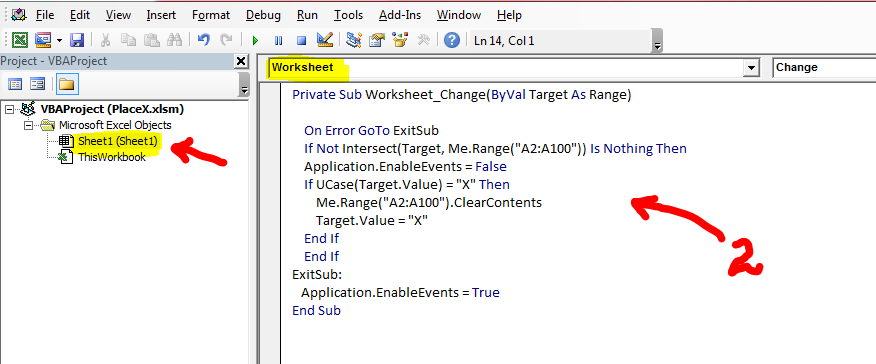This screenshot has height=364, width=876.
Task: Click the Application.EnableEvents = True line
Action: coord(400,293)
